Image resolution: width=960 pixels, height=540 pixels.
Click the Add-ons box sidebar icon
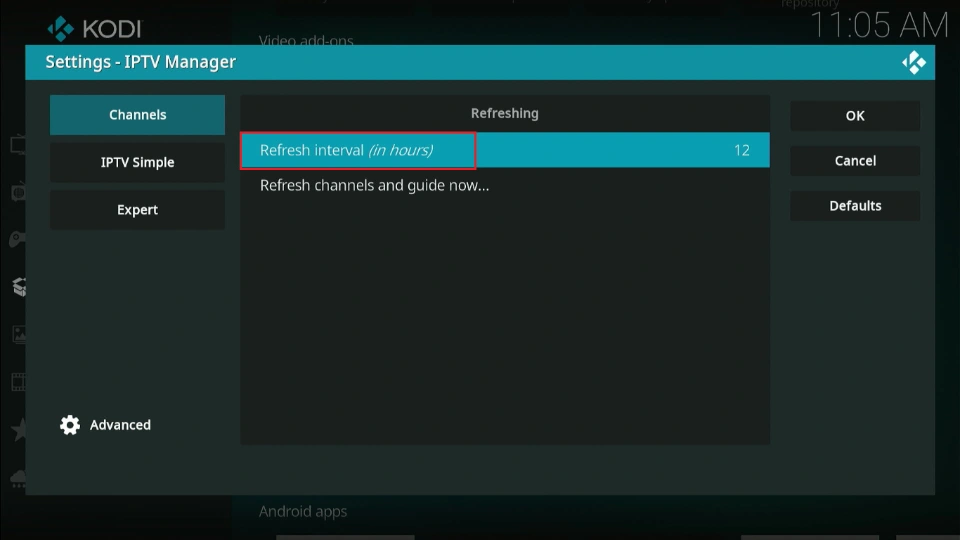coord(17,287)
